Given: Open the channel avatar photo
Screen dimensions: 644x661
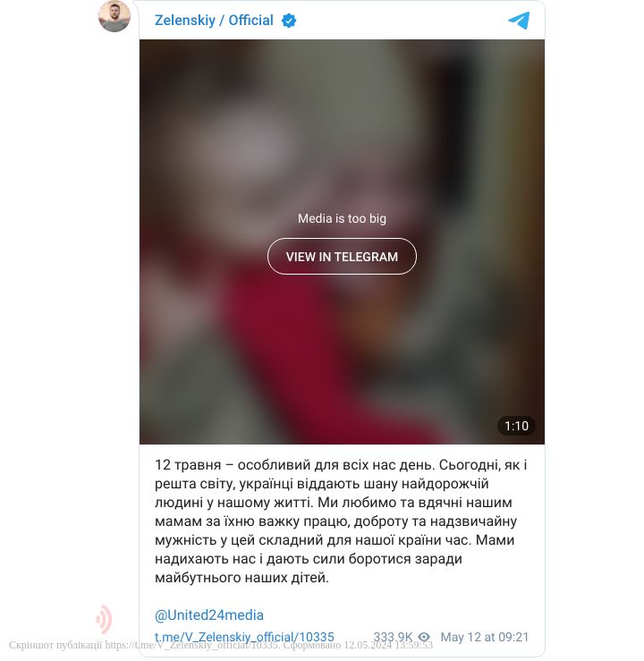Looking at the screenshot, I should coord(114,16).
